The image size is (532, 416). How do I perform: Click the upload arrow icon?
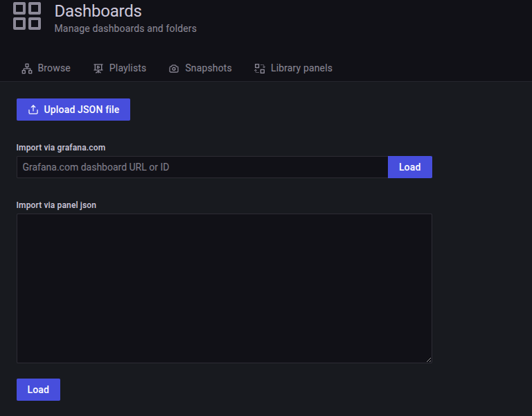[33, 110]
